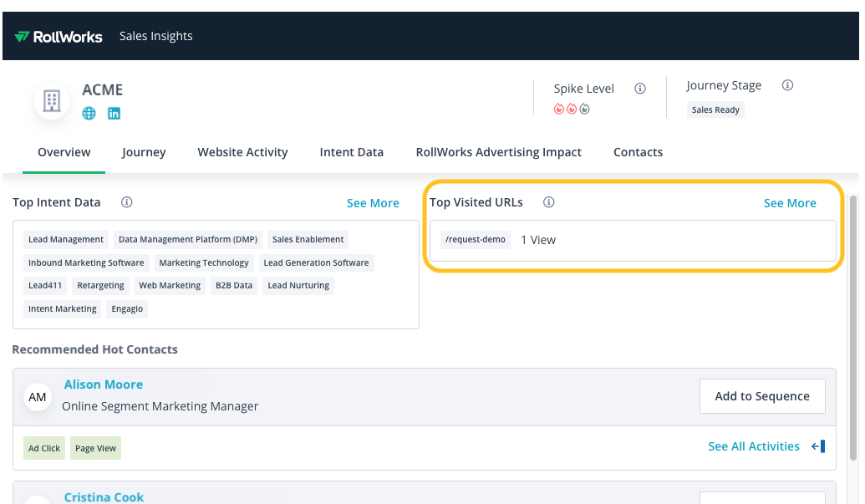Click the Intent Marketing tag

63,308
